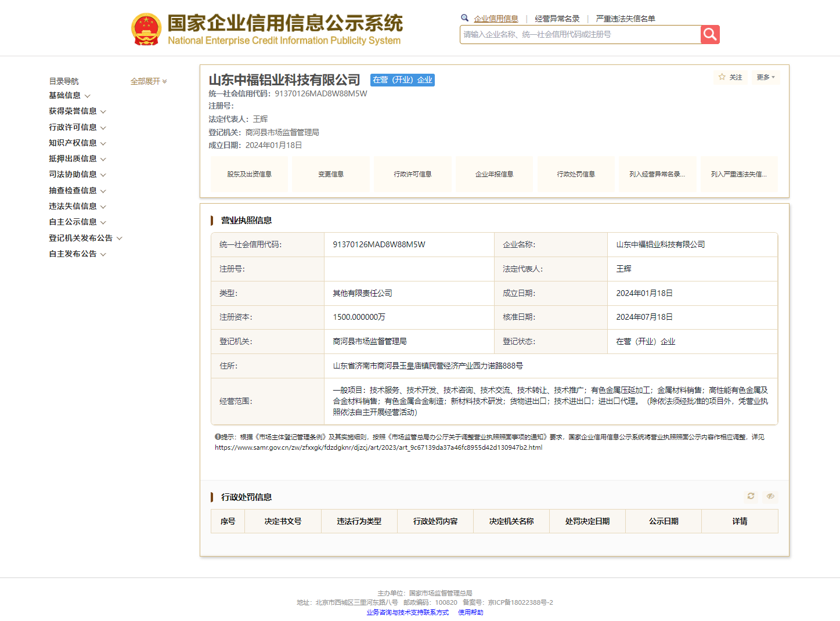This screenshot has width=840, height=621.
Task: Click the 决定机关名称 column header
Action: (x=511, y=521)
